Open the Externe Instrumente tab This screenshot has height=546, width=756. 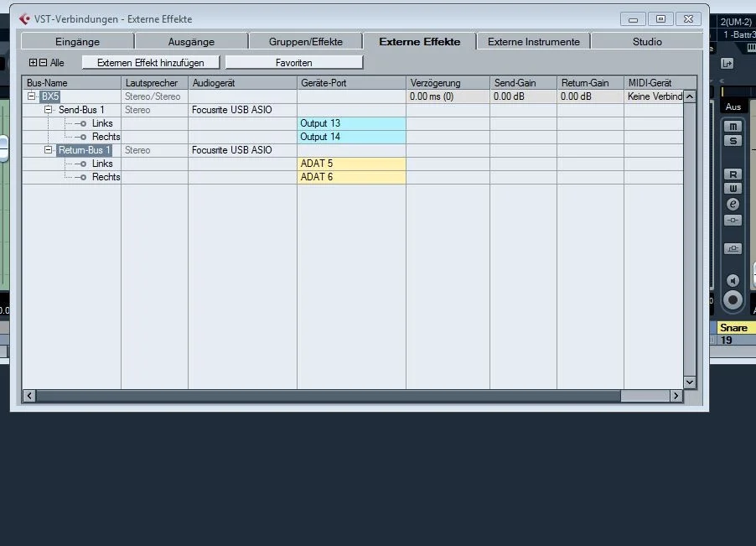tap(534, 41)
